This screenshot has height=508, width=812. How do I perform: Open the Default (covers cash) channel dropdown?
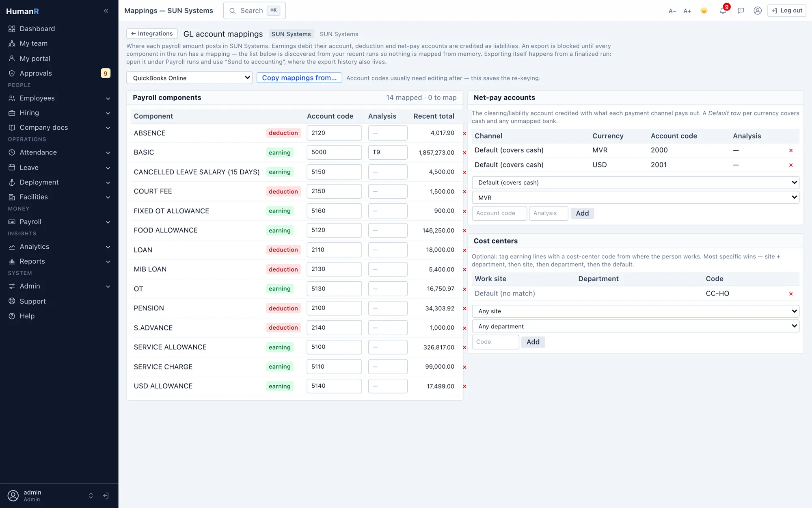tap(636, 182)
